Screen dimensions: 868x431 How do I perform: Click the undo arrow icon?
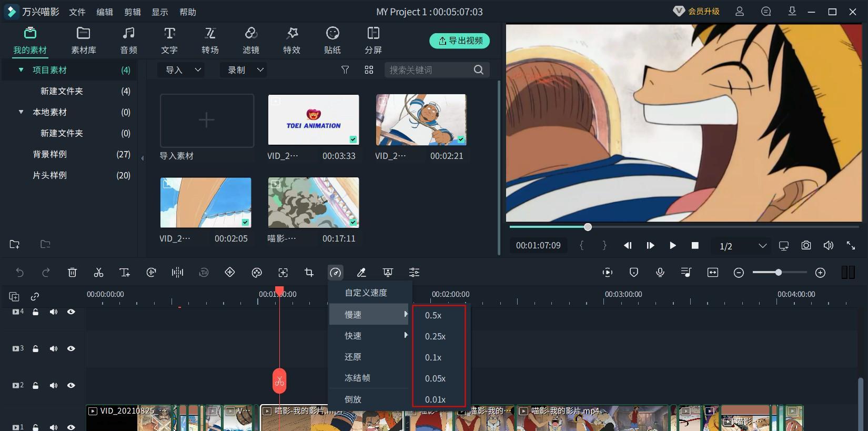pos(19,272)
